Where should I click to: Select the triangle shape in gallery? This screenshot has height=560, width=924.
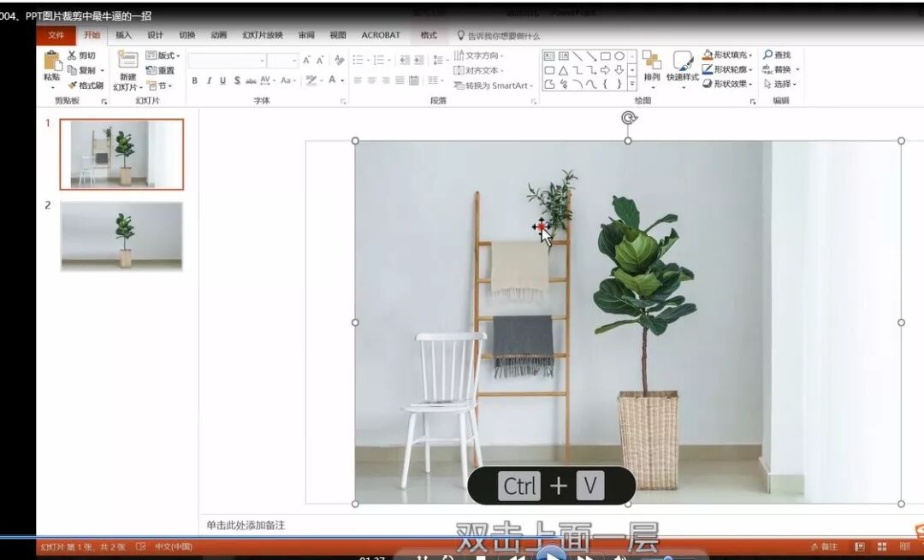(563, 70)
